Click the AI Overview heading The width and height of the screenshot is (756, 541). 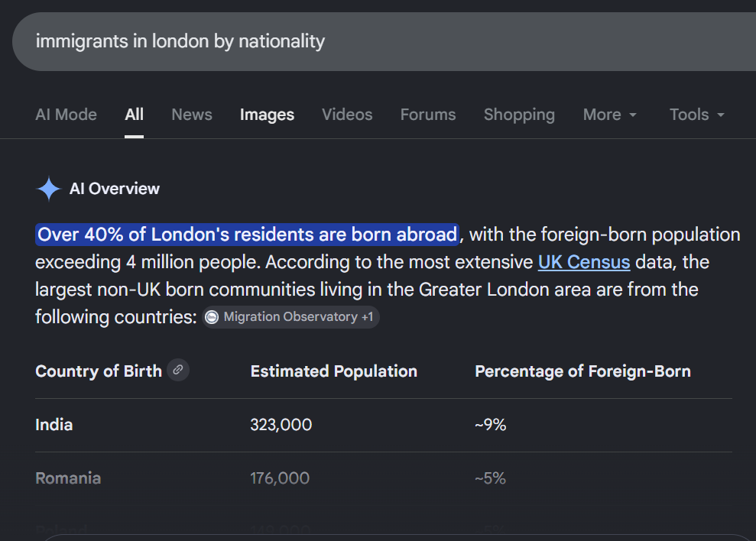click(x=114, y=189)
